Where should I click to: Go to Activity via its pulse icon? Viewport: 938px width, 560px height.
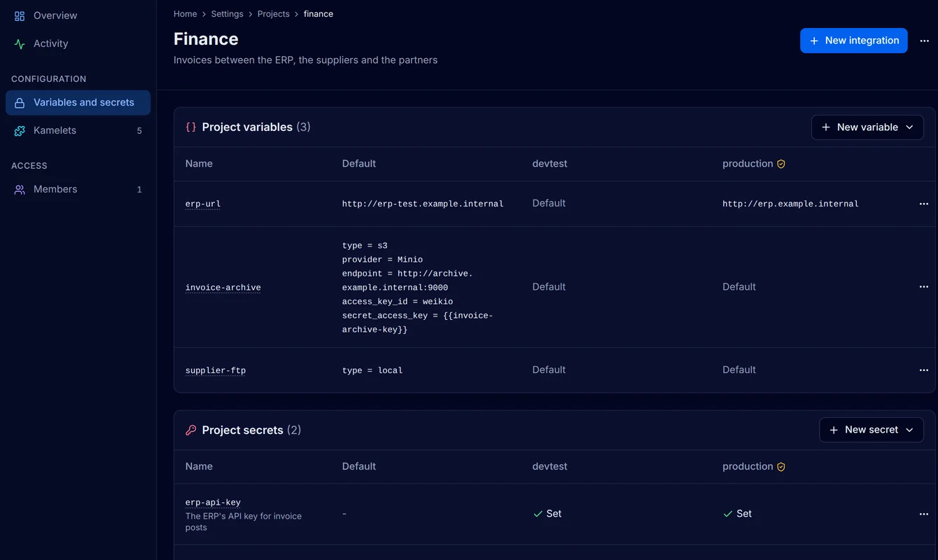(20, 43)
